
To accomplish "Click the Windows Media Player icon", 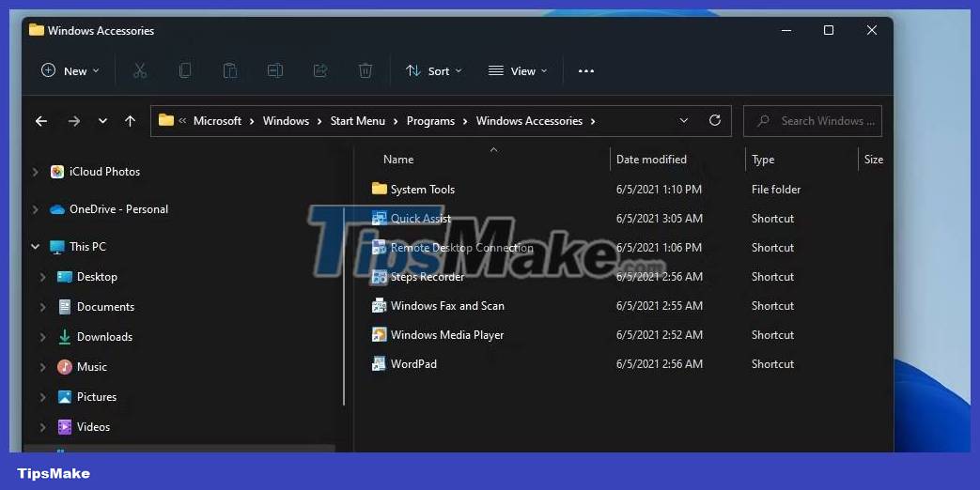I will pyautogui.click(x=379, y=334).
